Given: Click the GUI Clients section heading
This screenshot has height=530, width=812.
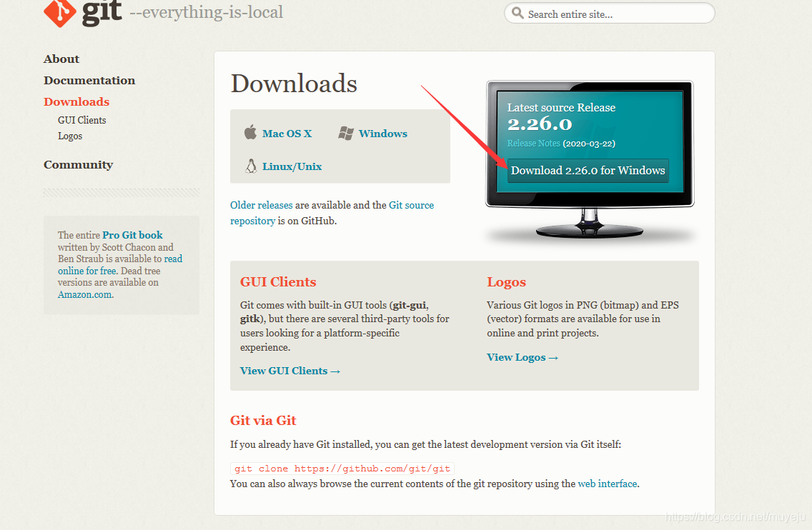Looking at the screenshot, I should tap(278, 282).
